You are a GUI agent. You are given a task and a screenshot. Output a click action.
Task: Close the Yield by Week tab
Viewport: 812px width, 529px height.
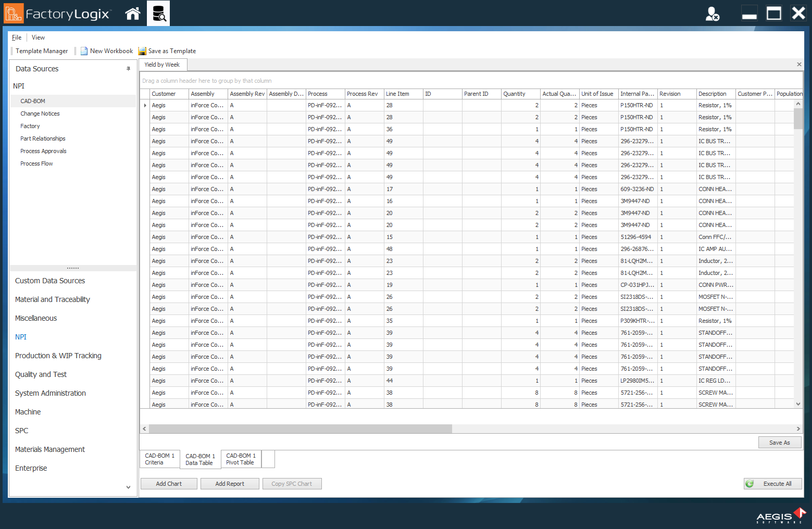(x=798, y=64)
